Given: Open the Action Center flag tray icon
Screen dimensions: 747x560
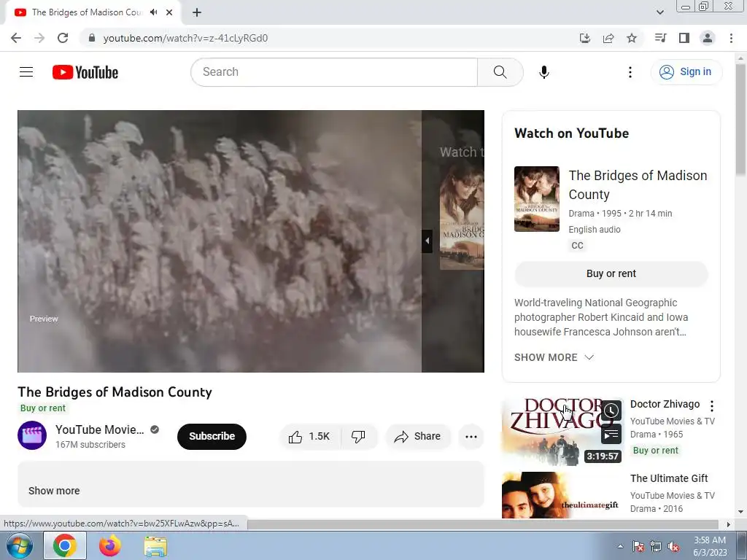Looking at the screenshot, I should pos(638,546).
